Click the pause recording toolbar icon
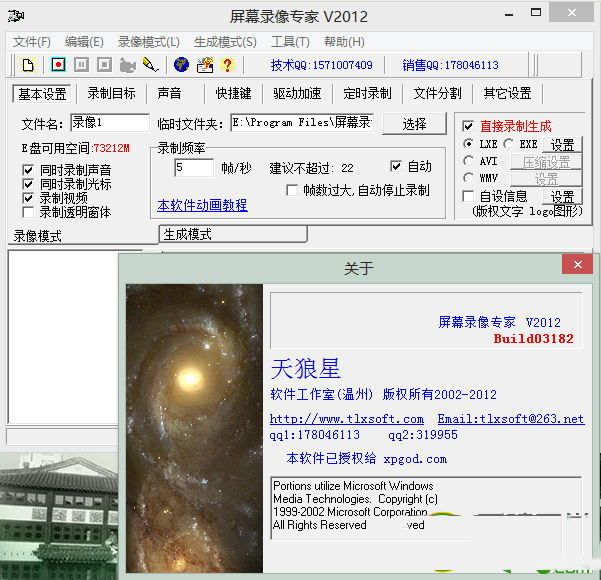Screen dimensions: 601x580 coord(81,64)
